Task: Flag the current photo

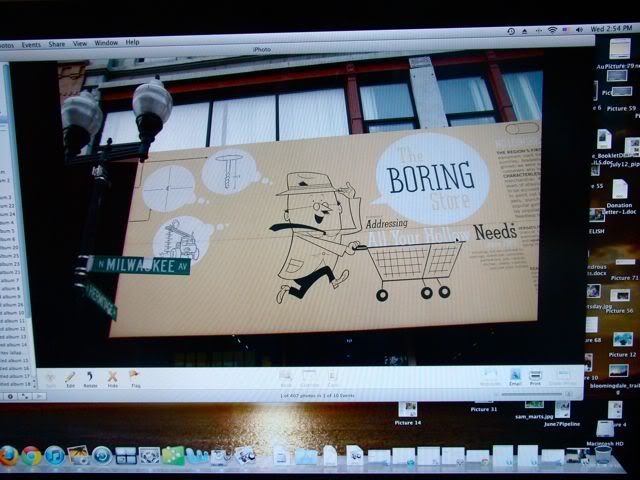Action: pos(134,378)
